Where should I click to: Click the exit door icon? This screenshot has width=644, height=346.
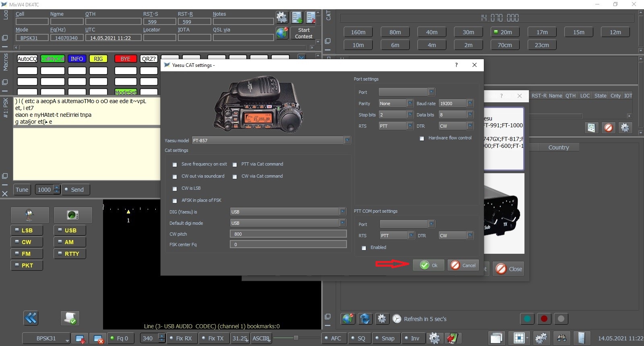582,338
